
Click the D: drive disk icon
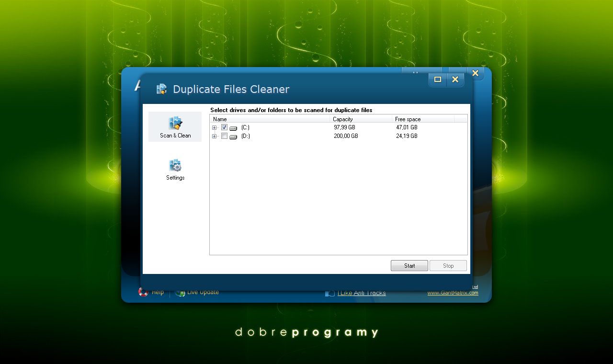click(x=233, y=136)
